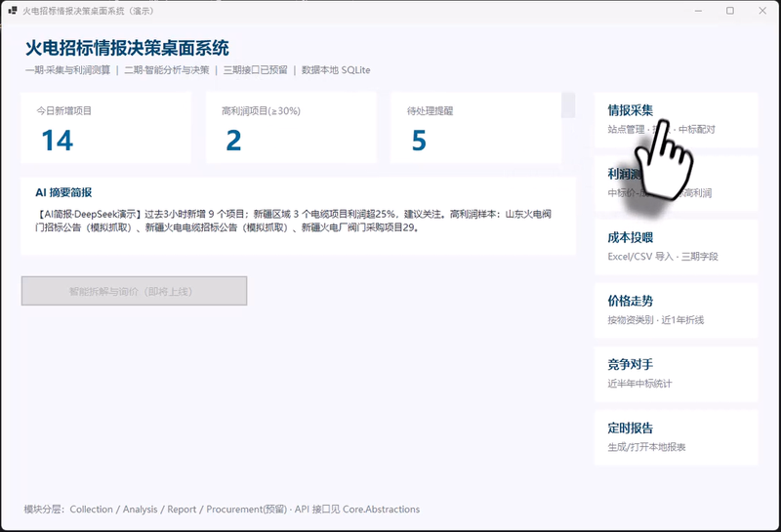781x532 pixels.
Task: Click the application icon in the title bar
Action: [x=13, y=11]
